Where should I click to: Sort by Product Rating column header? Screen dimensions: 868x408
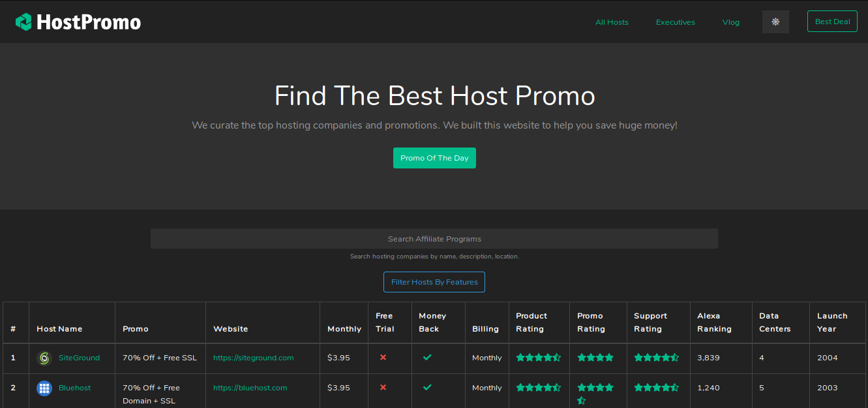539,322
